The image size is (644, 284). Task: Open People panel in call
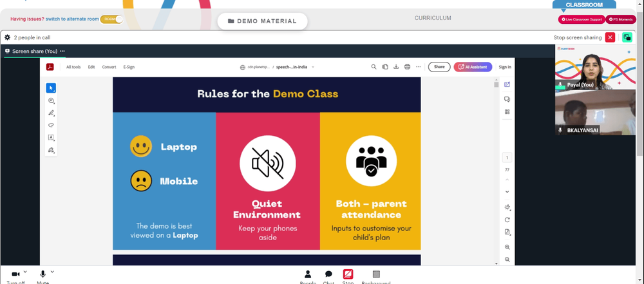[308, 277]
